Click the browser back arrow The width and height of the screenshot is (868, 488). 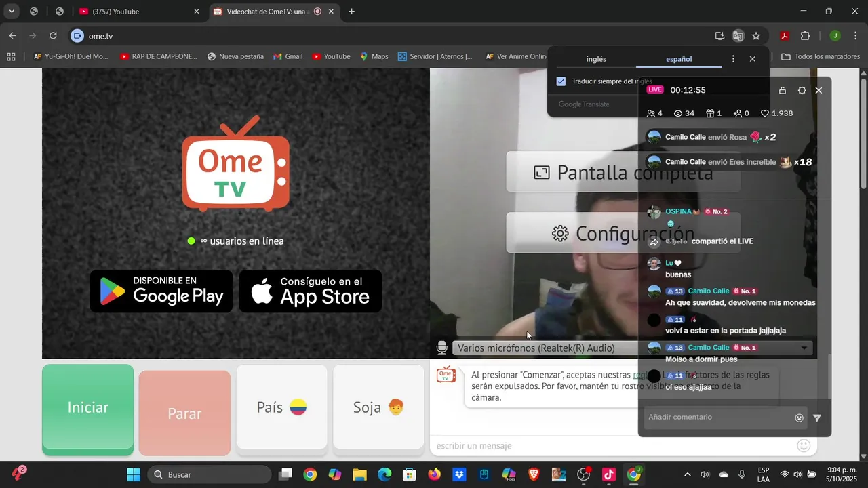point(12,36)
